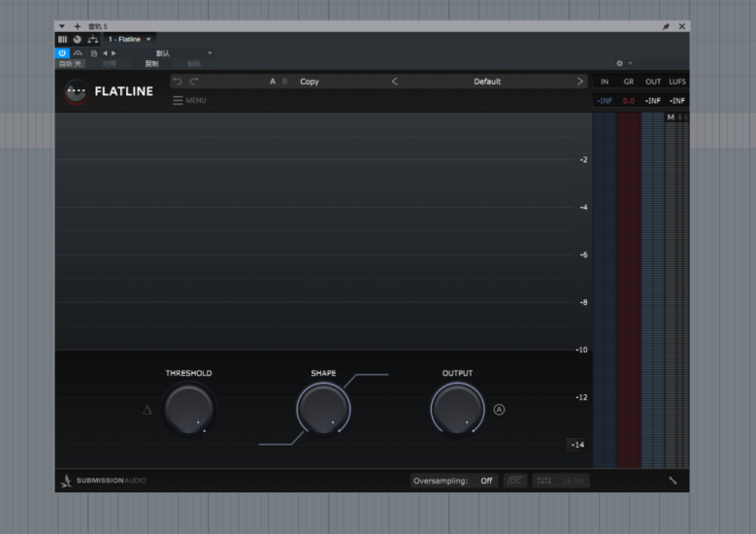This screenshot has width=756, height=534.
Task: Toggle auto gain A next to Output
Action: [x=499, y=410]
